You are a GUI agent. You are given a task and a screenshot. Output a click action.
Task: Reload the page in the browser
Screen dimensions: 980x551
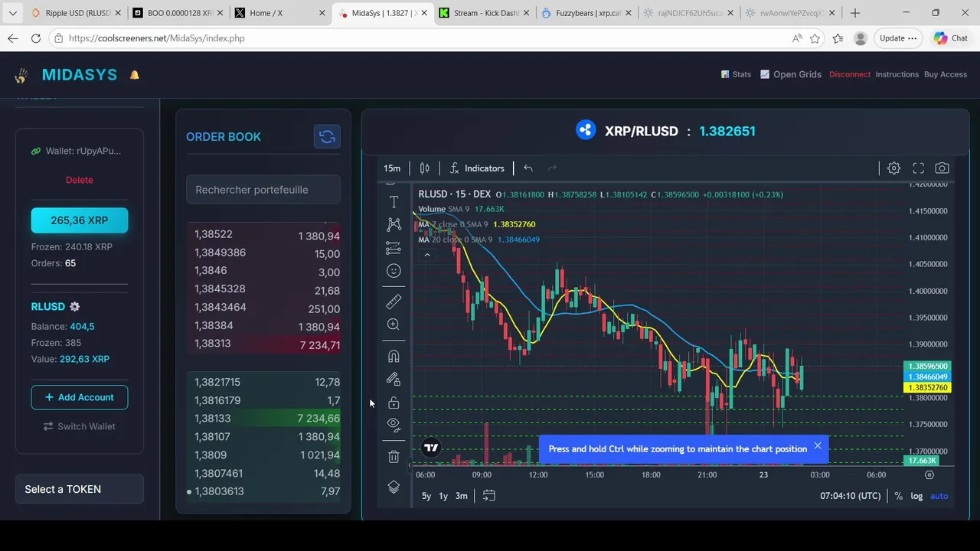36,38
